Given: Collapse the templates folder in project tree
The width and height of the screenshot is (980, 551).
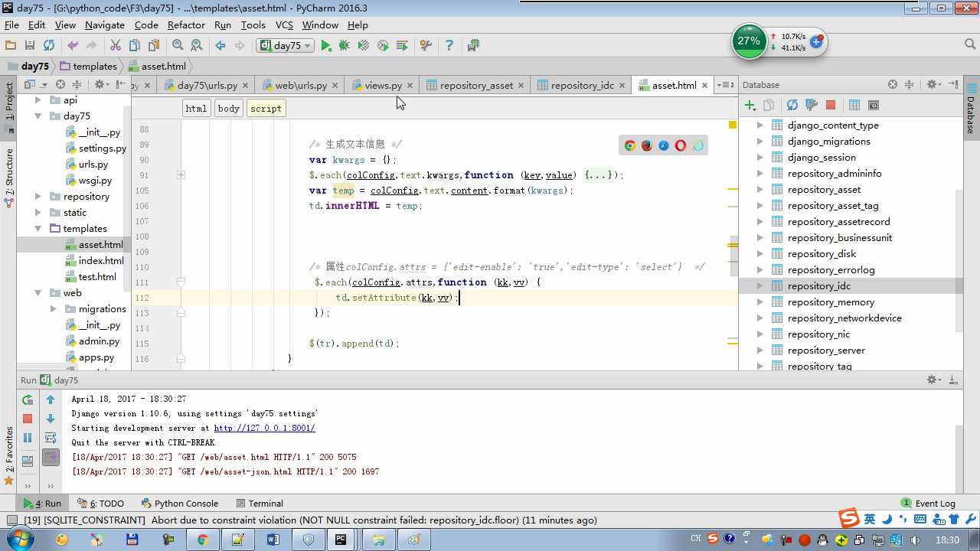Looking at the screenshot, I should point(38,229).
